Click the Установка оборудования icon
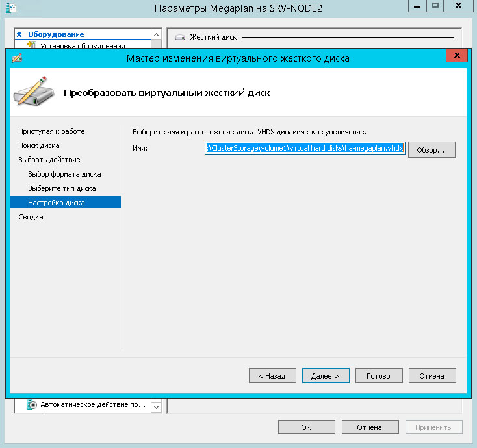The image size is (477, 448). click(31, 45)
